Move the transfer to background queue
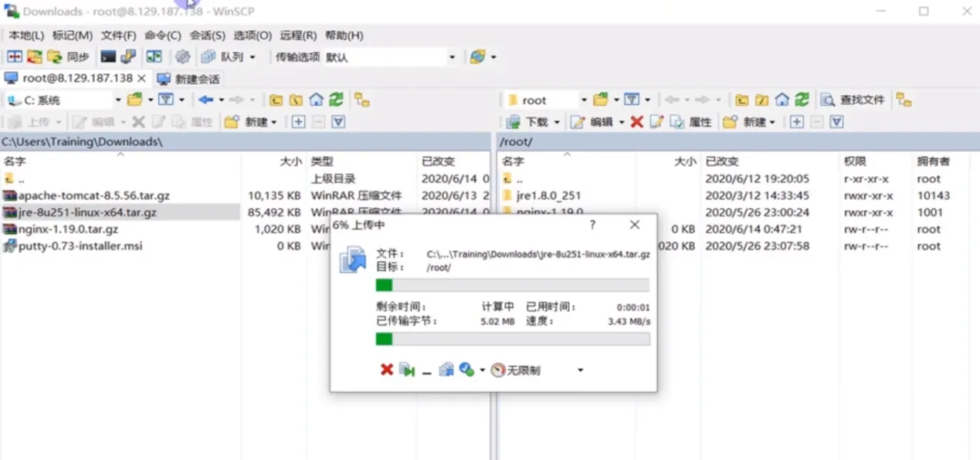The height and width of the screenshot is (460, 980). click(x=446, y=370)
